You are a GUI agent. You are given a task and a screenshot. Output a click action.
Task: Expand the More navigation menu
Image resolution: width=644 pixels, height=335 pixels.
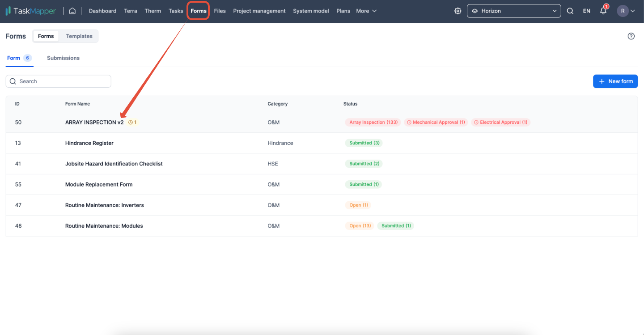coord(366,11)
